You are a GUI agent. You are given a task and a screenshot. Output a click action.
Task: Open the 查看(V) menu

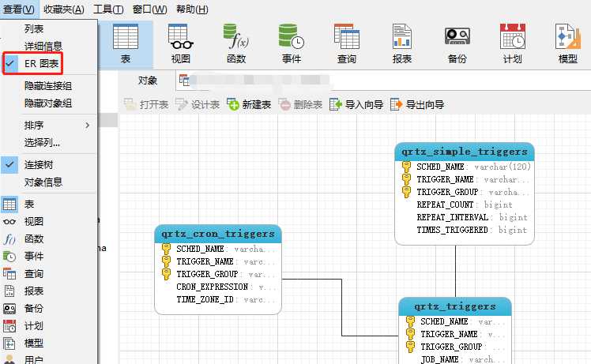pyautogui.click(x=19, y=9)
